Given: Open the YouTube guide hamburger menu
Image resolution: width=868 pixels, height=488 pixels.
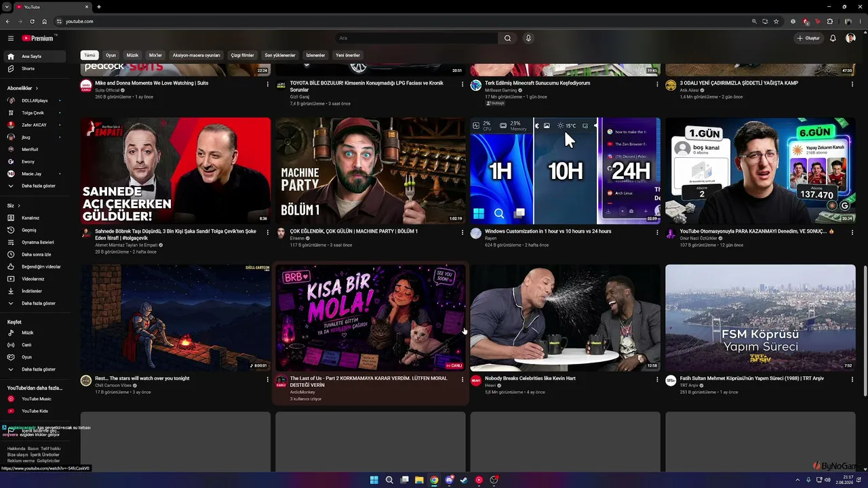Looking at the screenshot, I should (11, 38).
